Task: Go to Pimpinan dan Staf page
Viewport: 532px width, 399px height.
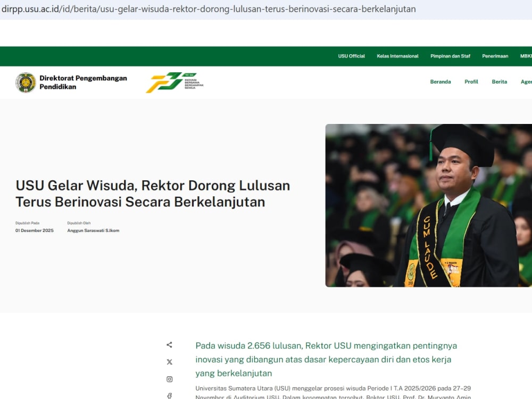Action: coord(450,56)
